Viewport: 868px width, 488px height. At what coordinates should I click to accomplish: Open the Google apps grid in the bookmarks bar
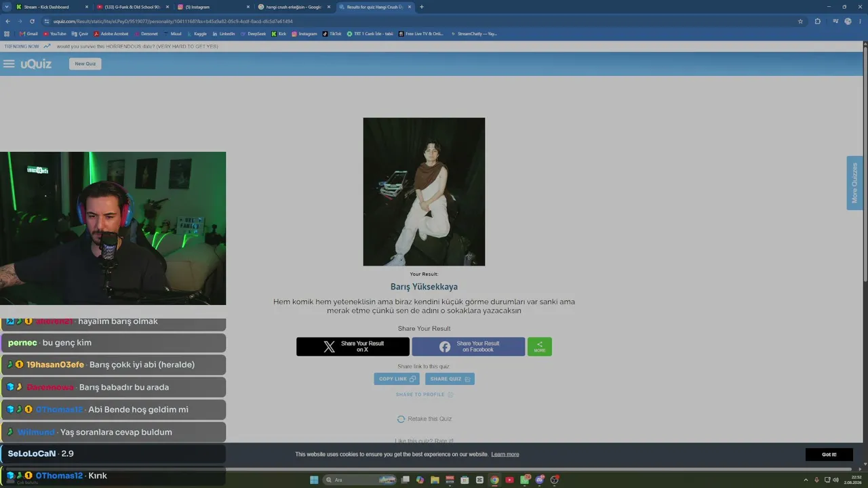[x=7, y=34]
